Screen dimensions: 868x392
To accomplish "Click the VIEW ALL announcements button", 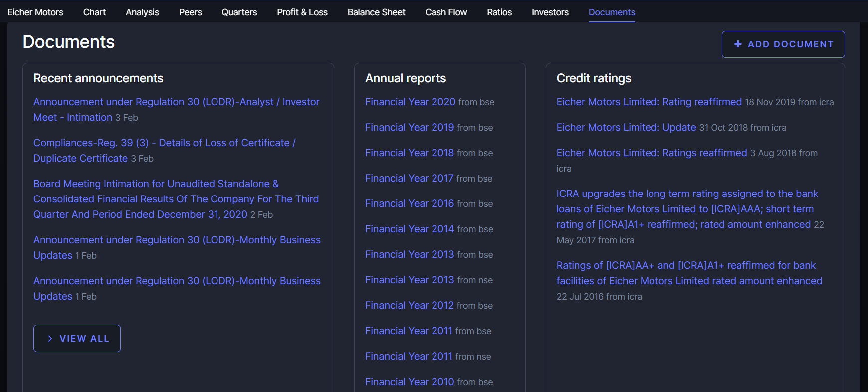I will (x=77, y=338).
